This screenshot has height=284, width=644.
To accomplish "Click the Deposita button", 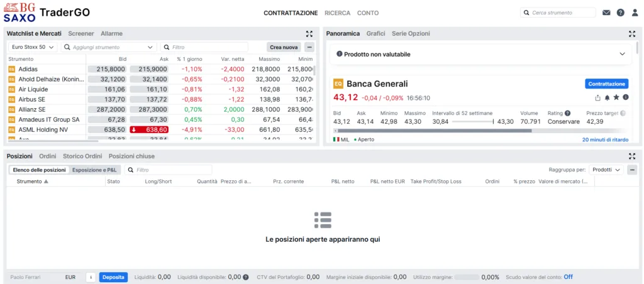I will pos(113,277).
